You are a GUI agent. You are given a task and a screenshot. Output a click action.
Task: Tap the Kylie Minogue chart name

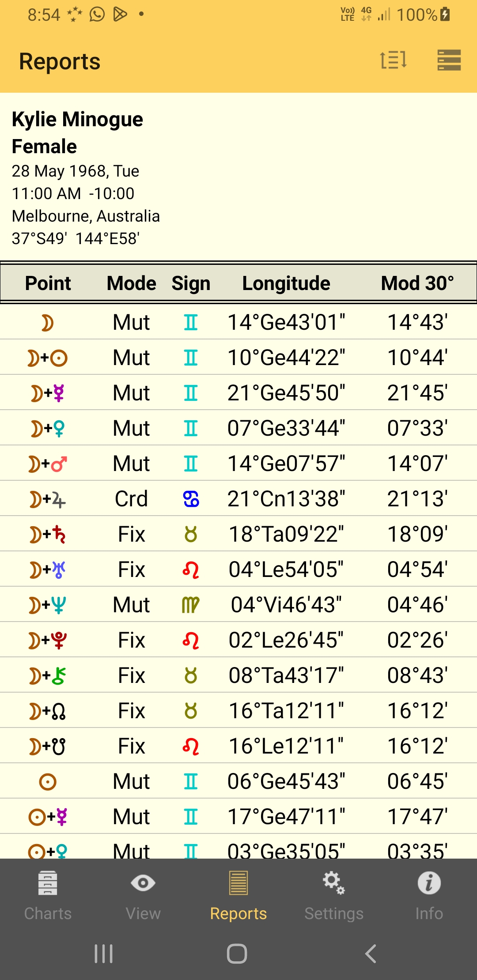coord(77,120)
